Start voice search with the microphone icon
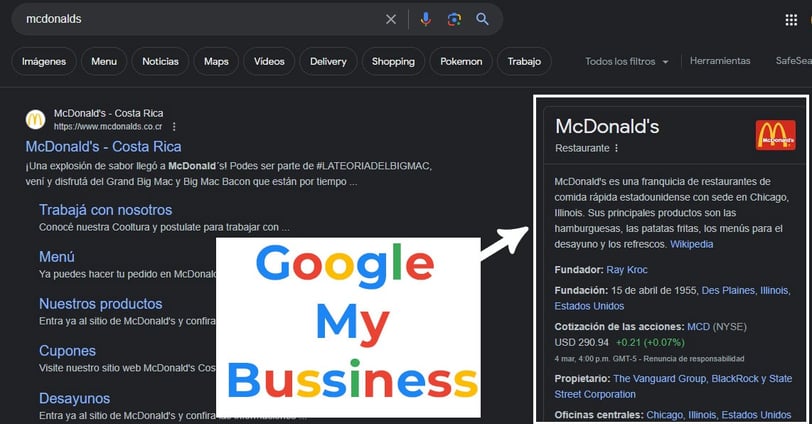812x424 pixels. click(x=425, y=19)
